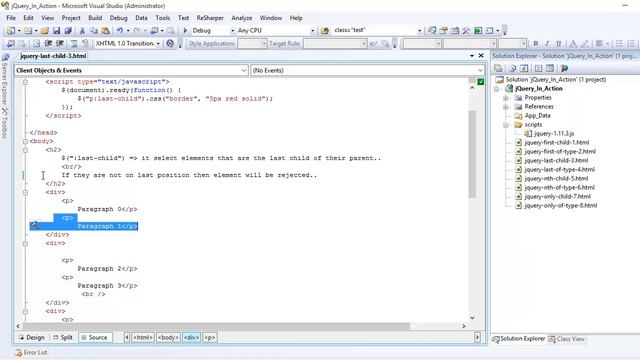Viewport: 640px width, 360px height.
Task: Open the Error List panel tab
Action: coord(31,352)
